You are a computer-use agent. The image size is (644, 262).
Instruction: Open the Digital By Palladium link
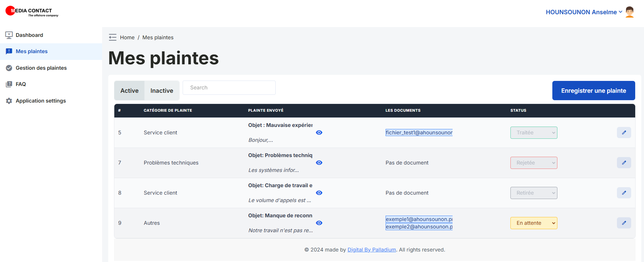pos(371,250)
